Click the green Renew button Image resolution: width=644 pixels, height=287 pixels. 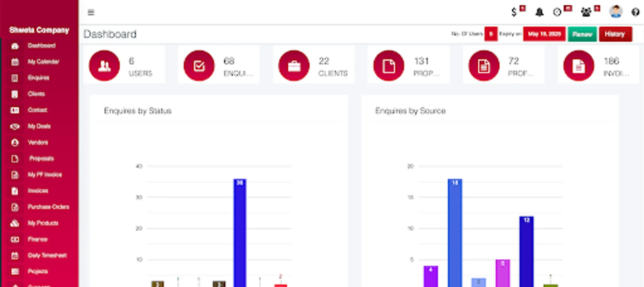tap(582, 34)
